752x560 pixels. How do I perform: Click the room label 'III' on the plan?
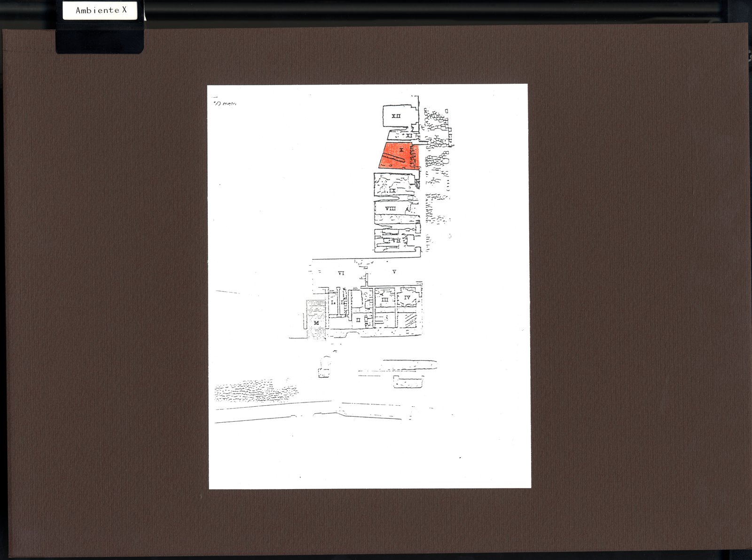[384, 300]
